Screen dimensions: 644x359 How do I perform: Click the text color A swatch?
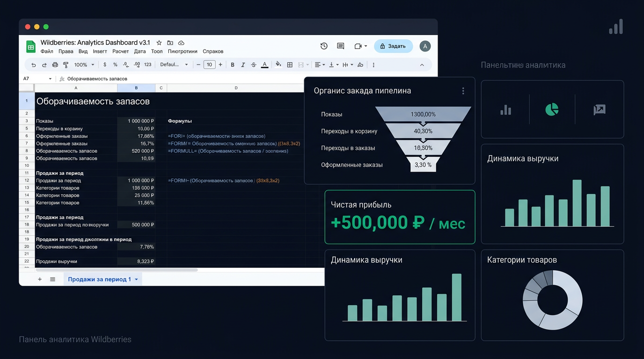pos(264,65)
